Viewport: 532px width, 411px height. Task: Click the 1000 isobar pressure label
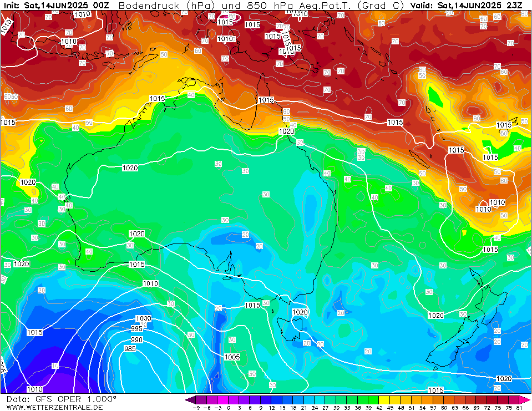[144, 319]
